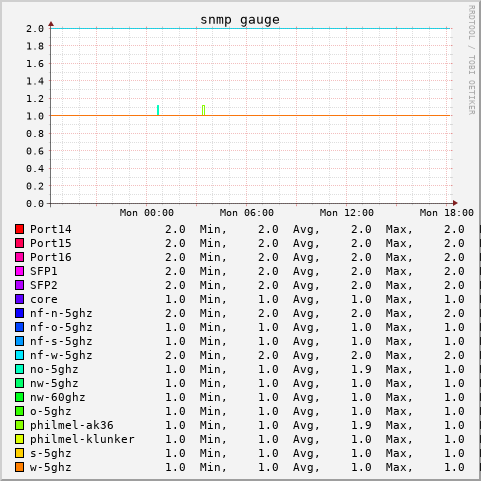Click the Mon 06:00 time axis label

(x=247, y=213)
